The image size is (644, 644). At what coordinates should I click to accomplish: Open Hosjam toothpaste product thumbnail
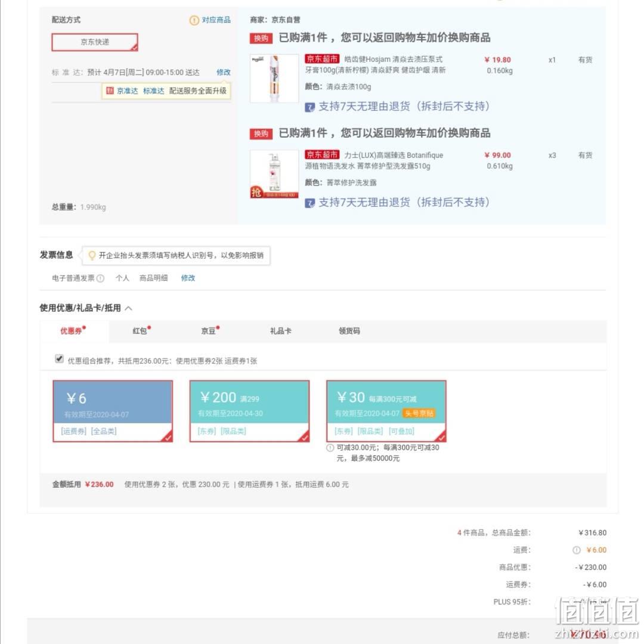pos(274,79)
